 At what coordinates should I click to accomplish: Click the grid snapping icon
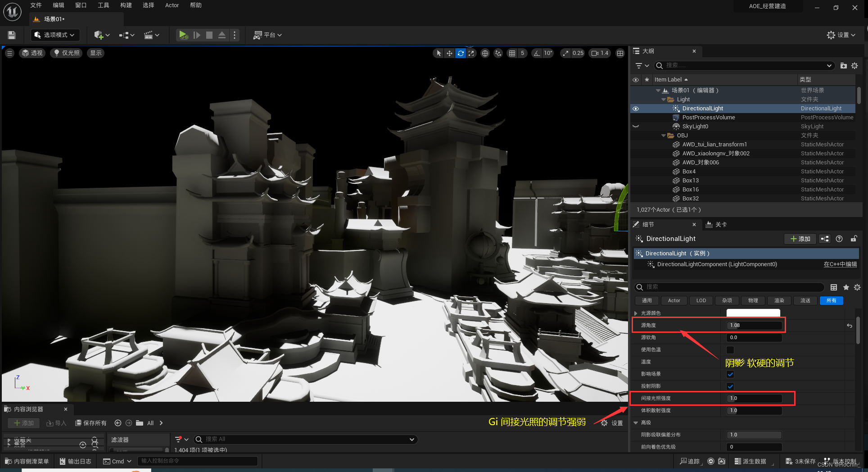(512, 53)
